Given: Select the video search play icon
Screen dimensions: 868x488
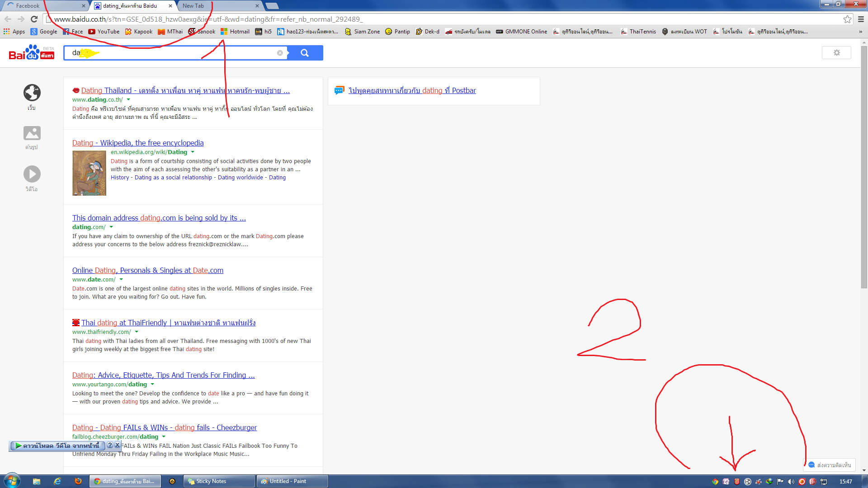Looking at the screenshot, I should click(x=32, y=174).
